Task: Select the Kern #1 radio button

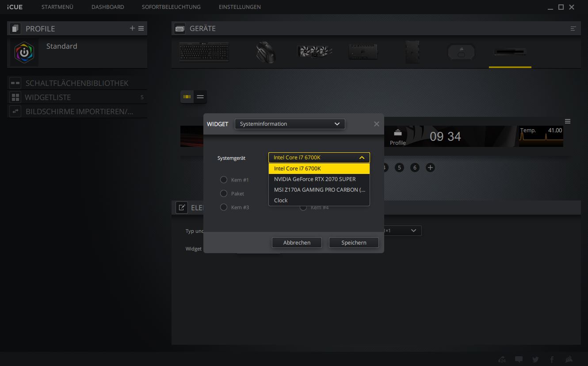Action: pos(224,180)
